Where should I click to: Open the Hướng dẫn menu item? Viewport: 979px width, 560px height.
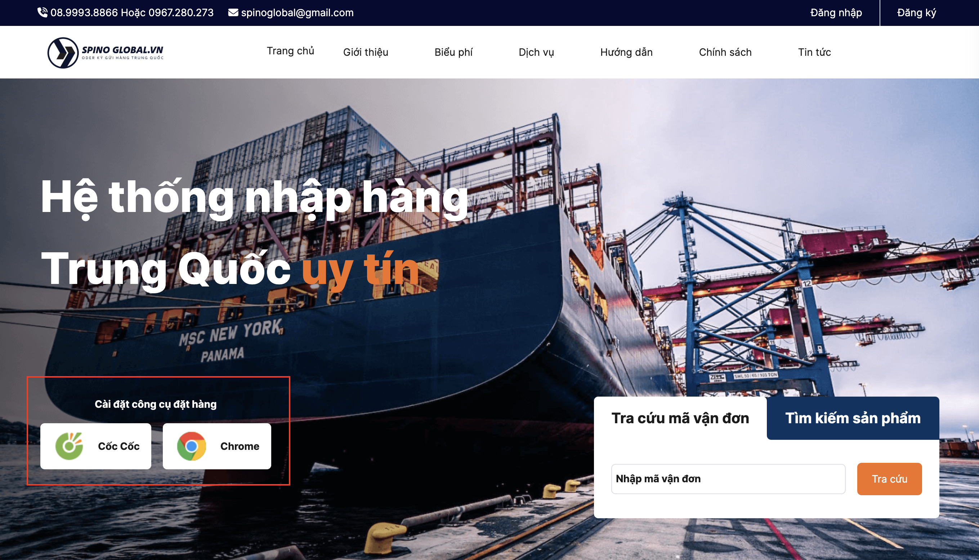(x=626, y=52)
